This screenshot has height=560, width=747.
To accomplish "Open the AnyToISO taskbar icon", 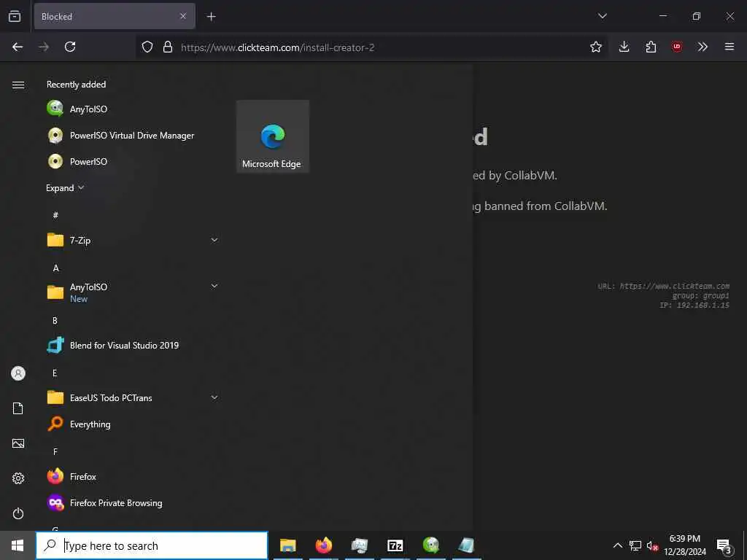I will coord(431,545).
